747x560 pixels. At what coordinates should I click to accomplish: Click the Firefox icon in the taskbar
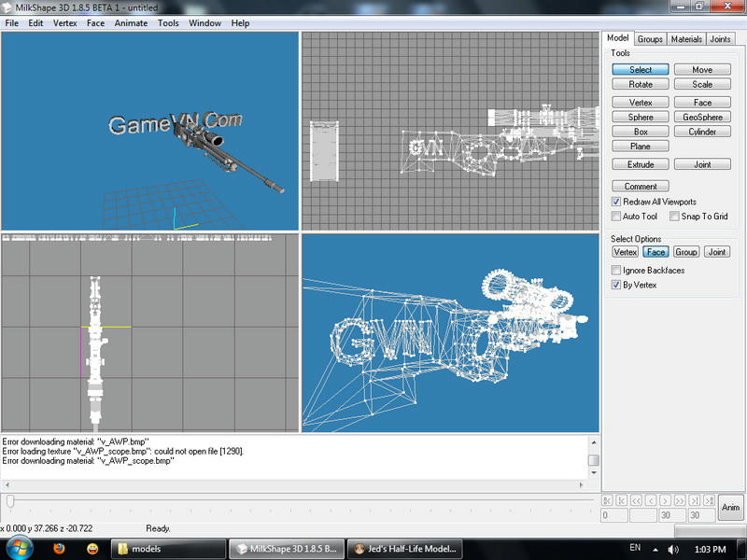(59, 549)
